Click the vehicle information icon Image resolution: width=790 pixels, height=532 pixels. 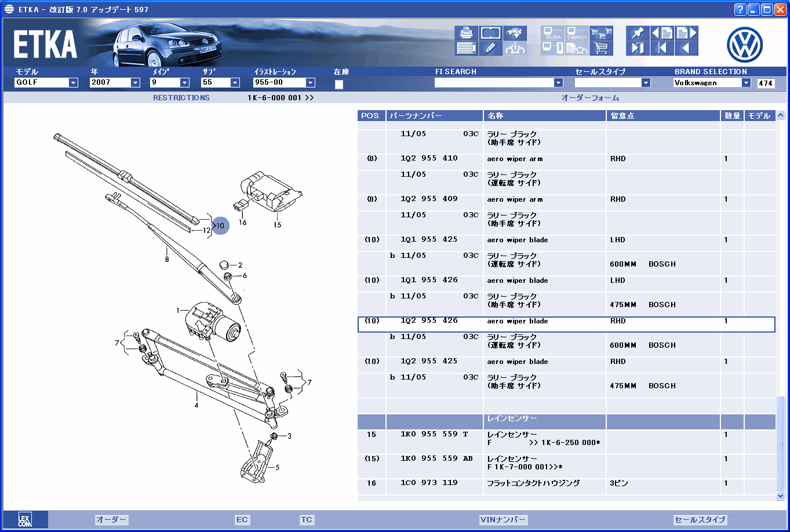515,48
